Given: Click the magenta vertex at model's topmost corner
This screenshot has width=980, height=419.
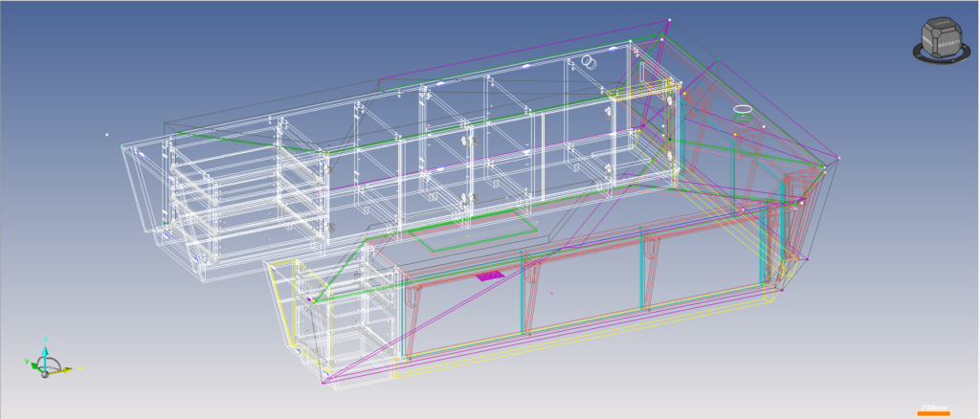Looking at the screenshot, I should [x=669, y=20].
